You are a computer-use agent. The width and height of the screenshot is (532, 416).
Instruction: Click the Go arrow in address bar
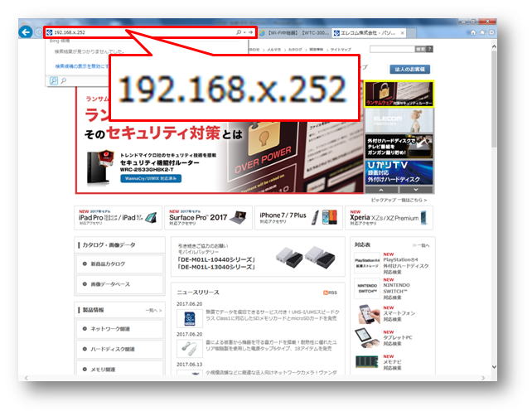[251, 32]
